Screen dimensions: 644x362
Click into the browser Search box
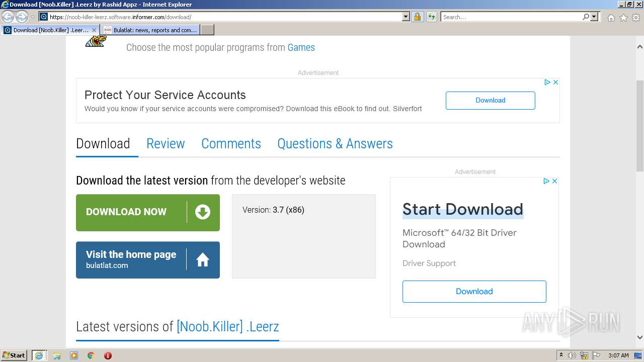click(511, 17)
